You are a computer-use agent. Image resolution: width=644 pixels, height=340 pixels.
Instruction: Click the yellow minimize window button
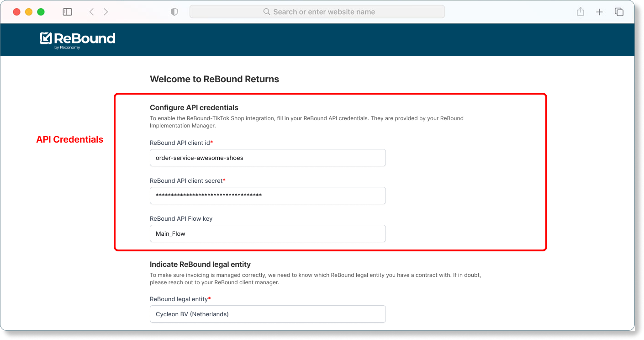tap(29, 12)
